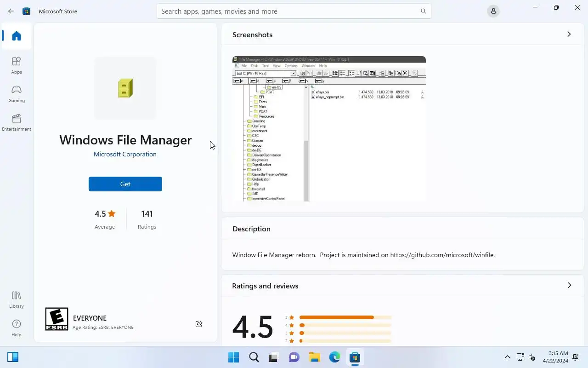Open Microsoft Corporation publisher link

[x=125, y=154]
